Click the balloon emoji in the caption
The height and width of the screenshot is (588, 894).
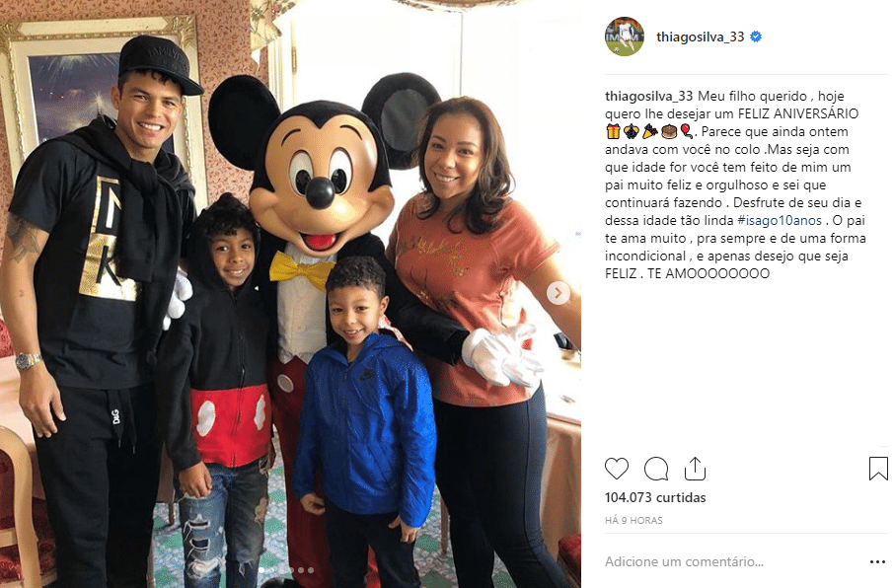pos(687,132)
